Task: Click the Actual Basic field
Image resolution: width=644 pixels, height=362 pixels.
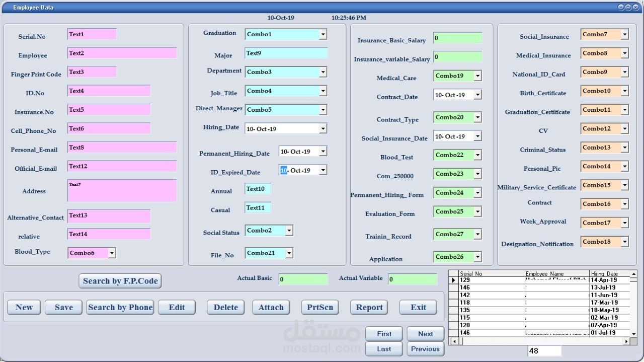Action: coord(303,279)
